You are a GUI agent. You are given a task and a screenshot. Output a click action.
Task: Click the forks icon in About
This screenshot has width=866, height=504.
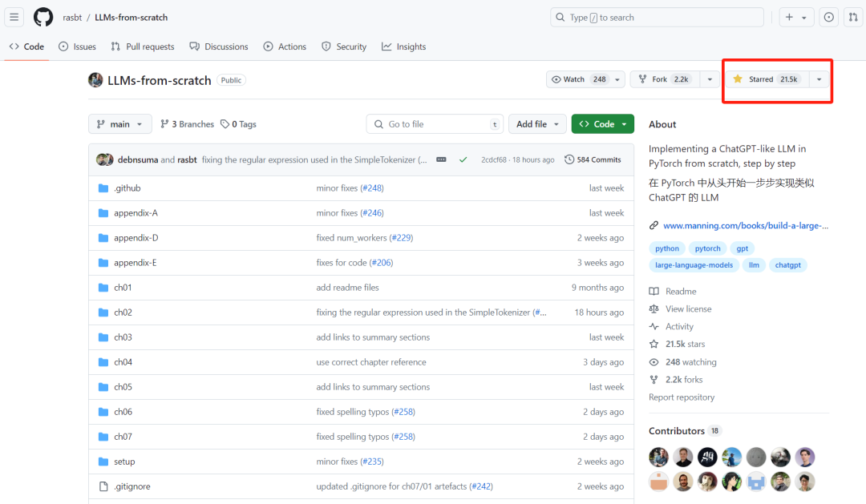(x=654, y=380)
